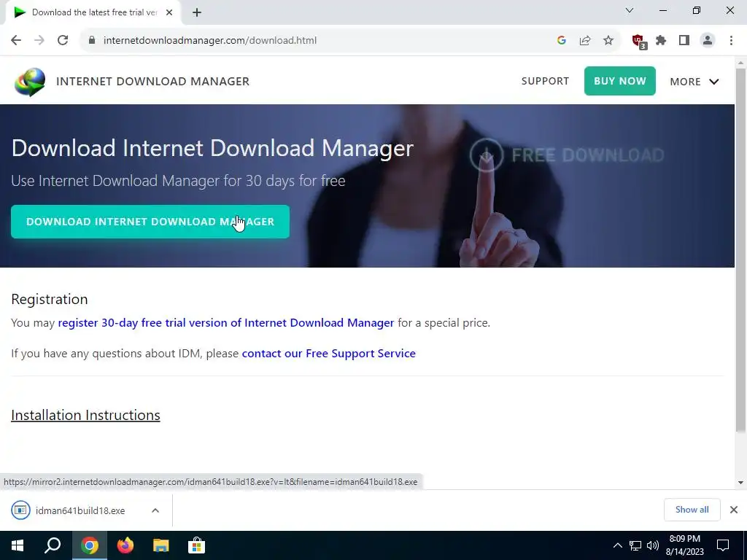
Task: Share this page using the share icon
Action: [585, 41]
